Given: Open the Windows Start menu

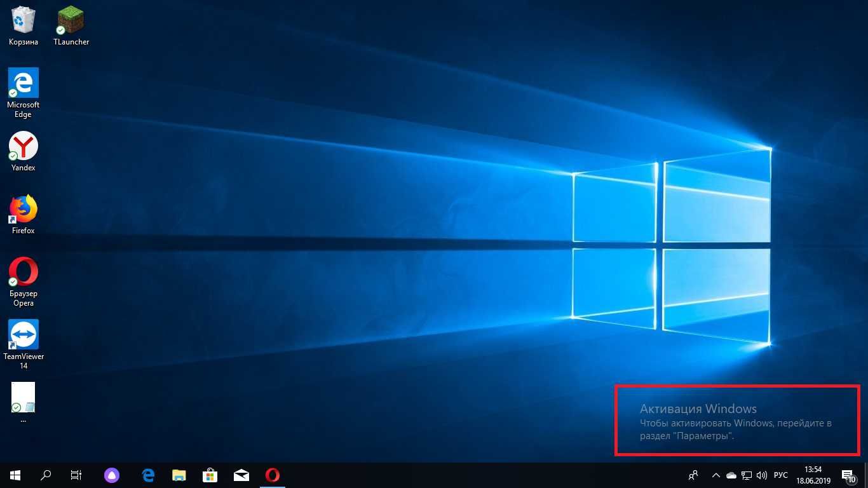Looking at the screenshot, I should pyautogui.click(x=15, y=475).
